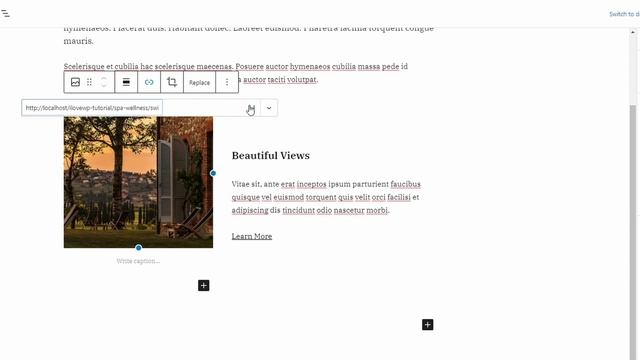Click the paragraph starting Scelerisque et cubilia

[x=236, y=73]
